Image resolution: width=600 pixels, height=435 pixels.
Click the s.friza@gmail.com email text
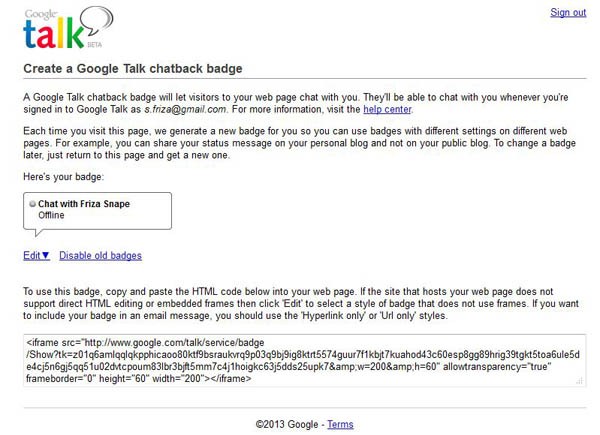185,109
